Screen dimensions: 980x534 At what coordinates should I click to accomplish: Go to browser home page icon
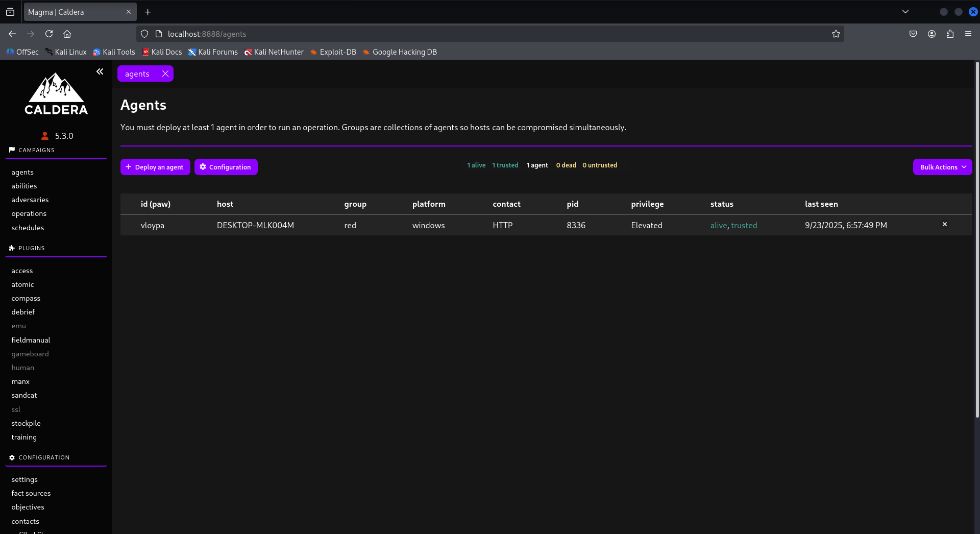point(67,34)
